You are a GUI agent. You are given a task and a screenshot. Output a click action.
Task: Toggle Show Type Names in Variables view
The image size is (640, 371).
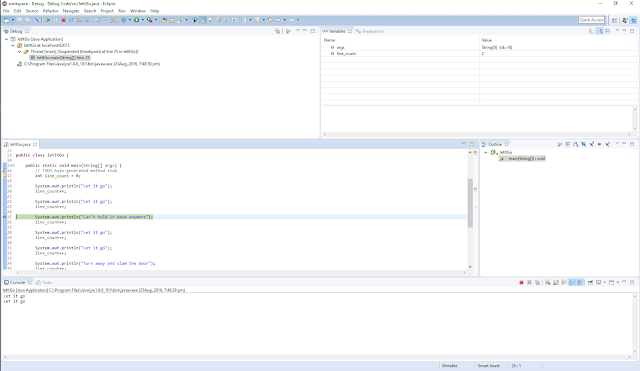click(591, 31)
